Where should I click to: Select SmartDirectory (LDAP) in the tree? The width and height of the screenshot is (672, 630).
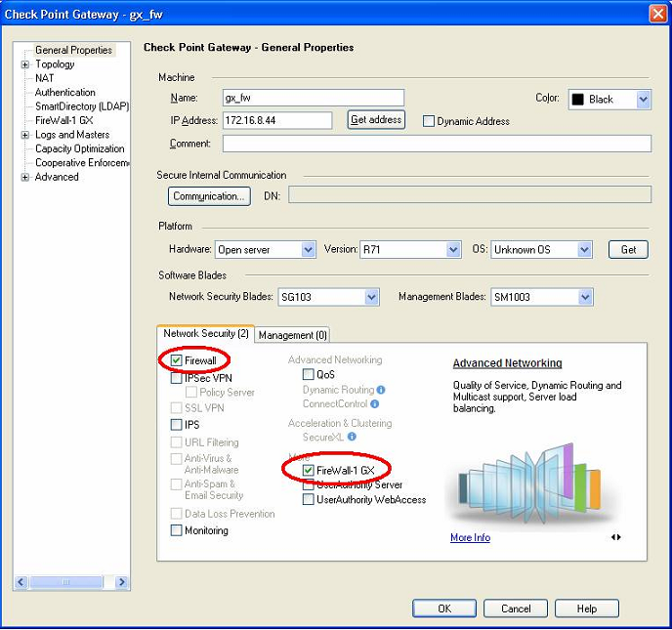click(x=82, y=106)
